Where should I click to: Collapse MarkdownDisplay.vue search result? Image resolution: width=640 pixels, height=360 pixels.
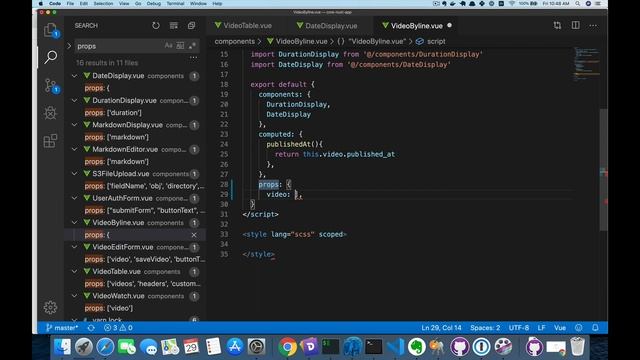coord(75,125)
